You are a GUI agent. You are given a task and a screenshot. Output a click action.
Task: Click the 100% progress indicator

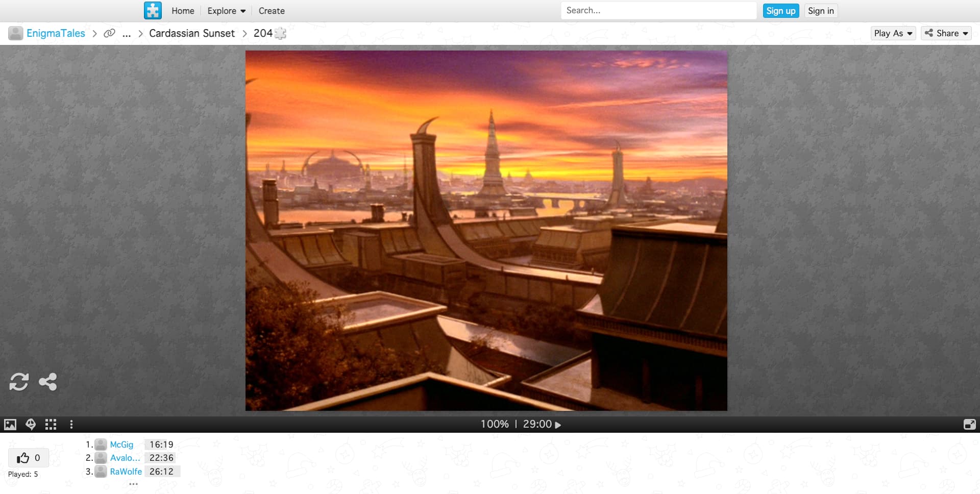pyautogui.click(x=495, y=424)
